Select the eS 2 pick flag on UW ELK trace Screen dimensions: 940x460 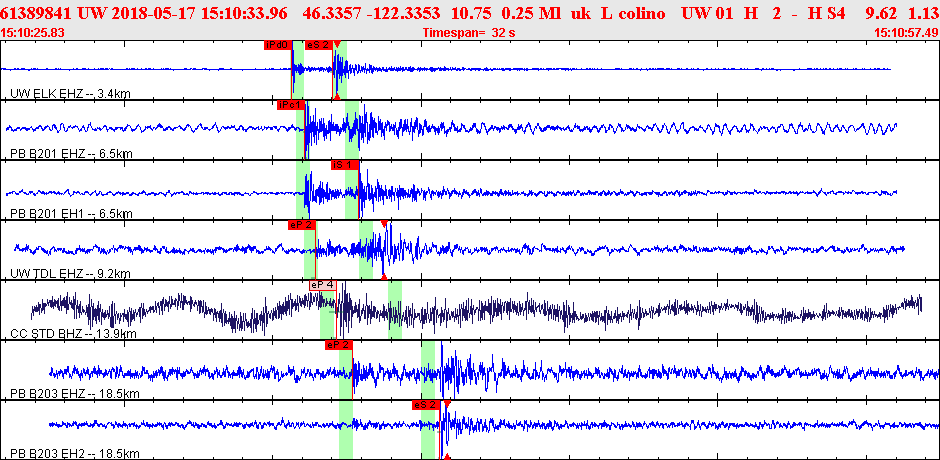(317, 45)
